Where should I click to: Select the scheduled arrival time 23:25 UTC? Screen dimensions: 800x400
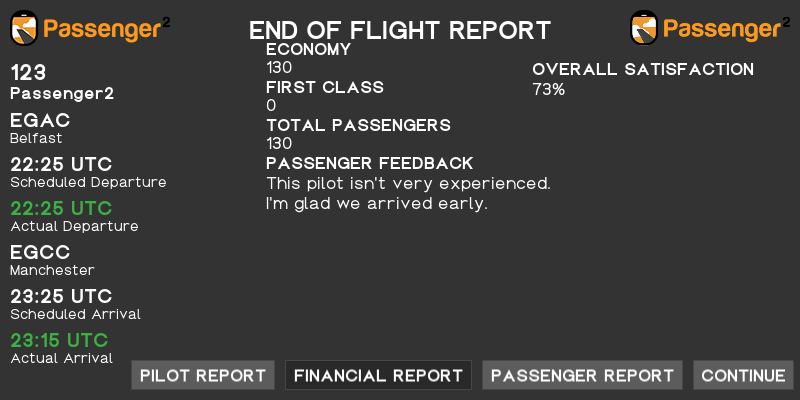(61, 297)
